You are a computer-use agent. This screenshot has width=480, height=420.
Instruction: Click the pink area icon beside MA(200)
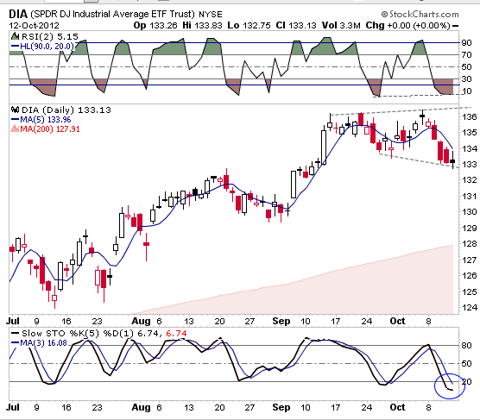coord(15,129)
